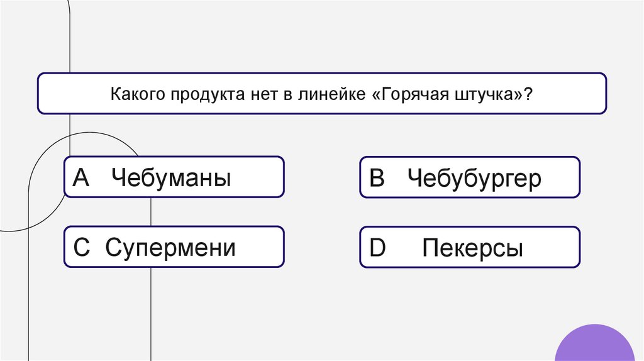Click the word Чебуманы

click(171, 179)
